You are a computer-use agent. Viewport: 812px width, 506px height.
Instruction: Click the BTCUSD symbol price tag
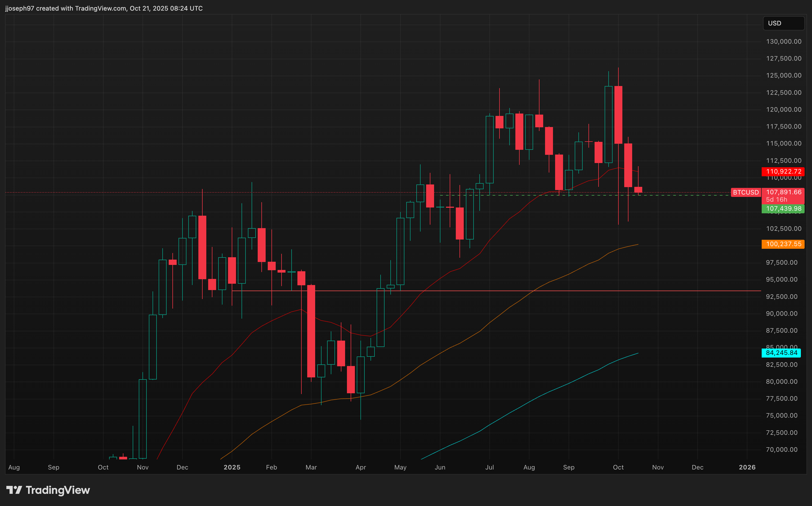pos(745,192)
